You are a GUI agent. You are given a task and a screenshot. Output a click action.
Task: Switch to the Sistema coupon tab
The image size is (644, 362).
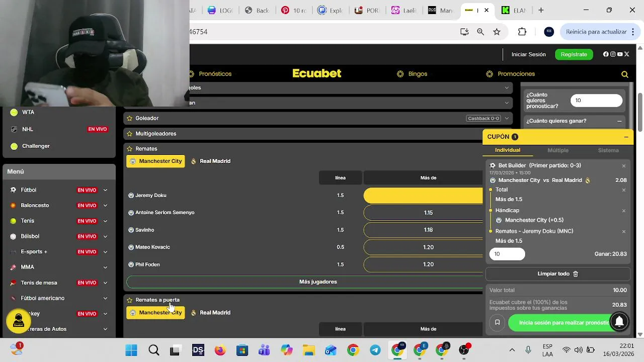pyautogui.click(x=608, y=150)
